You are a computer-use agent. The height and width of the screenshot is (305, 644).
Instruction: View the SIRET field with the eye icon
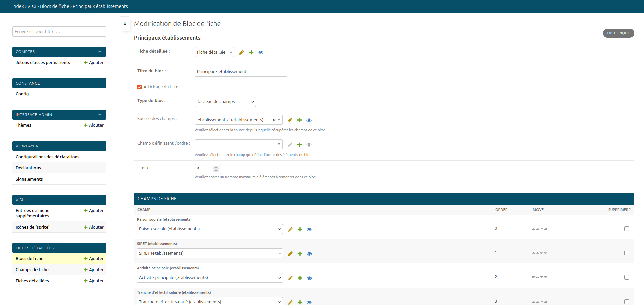point(309,254)
